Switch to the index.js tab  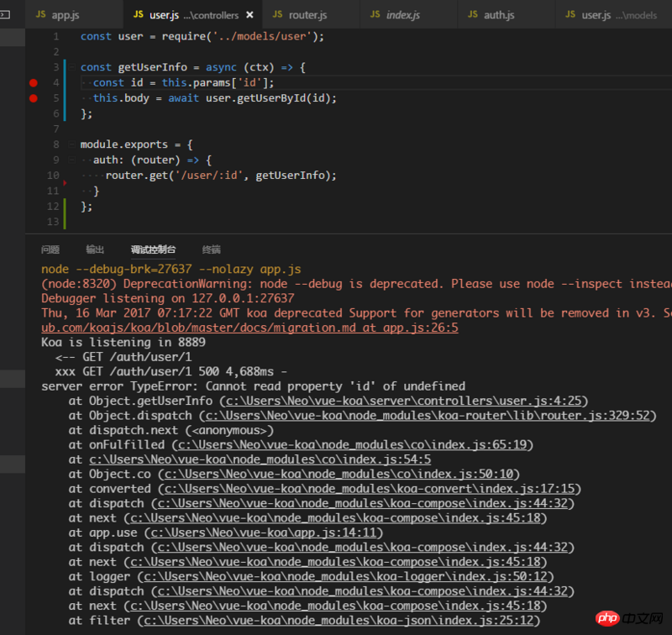(x=402, y=15)
